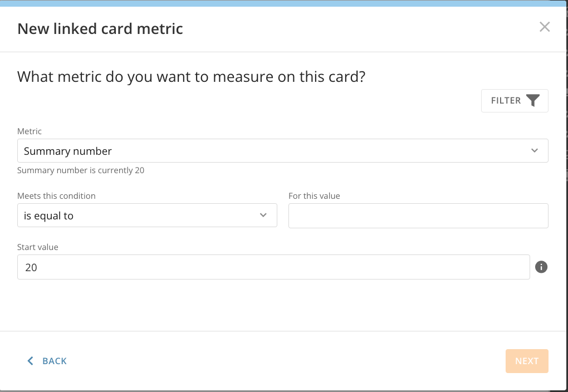Click the "is equal to" condition text
This screenshot has width=568, height=392.
49,215
